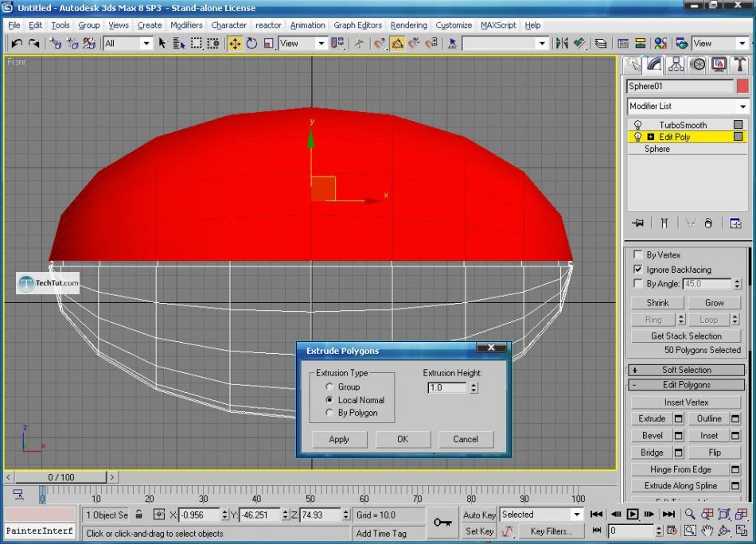The image size is (756, 544).
Task: Uncheck Ignore Backfacing checkbox
Action: (x=638, y=270)
